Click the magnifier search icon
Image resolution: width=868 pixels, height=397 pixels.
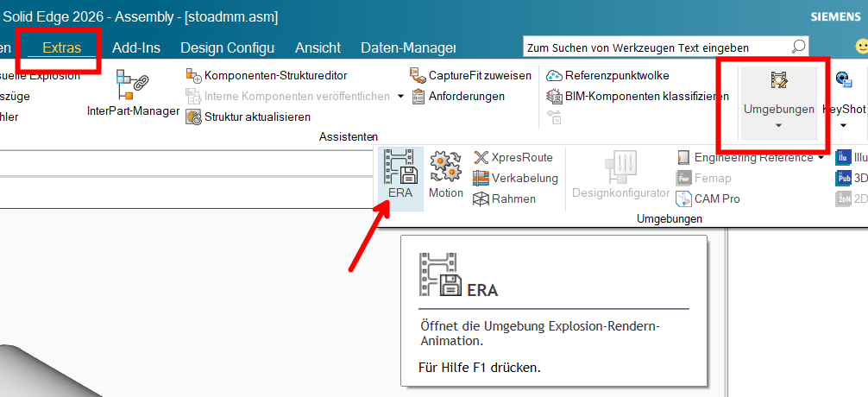pos(798,47)
